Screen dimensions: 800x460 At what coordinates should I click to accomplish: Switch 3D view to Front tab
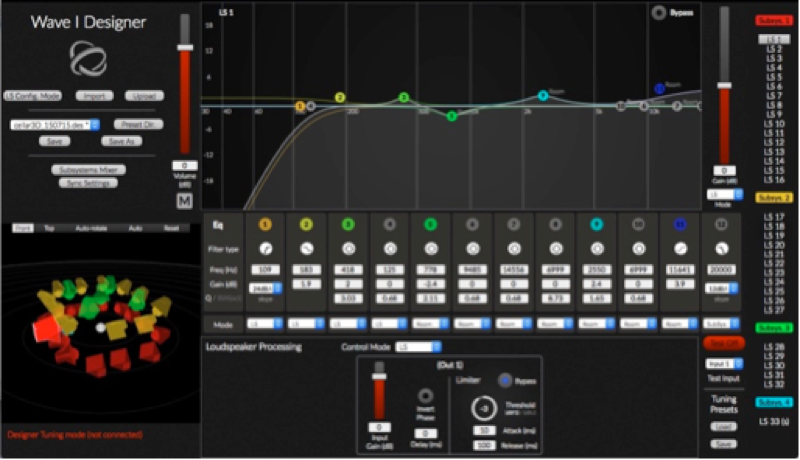click(x=22, y=228)
